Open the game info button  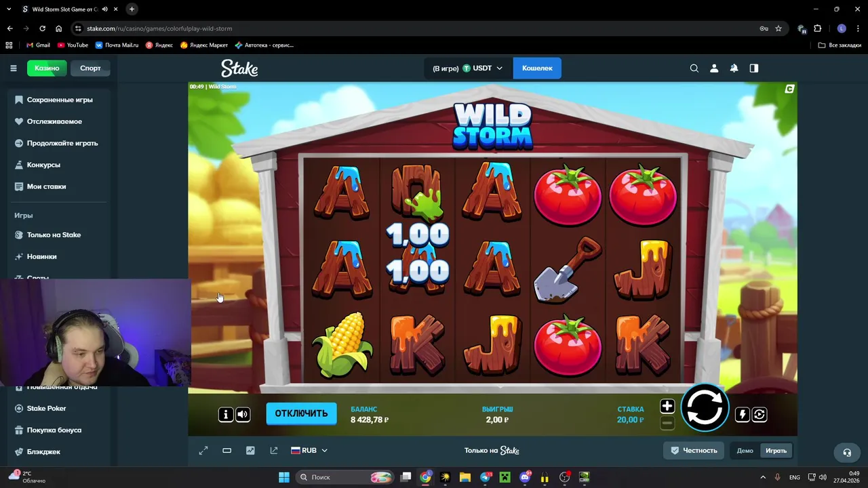coord(225,414)
